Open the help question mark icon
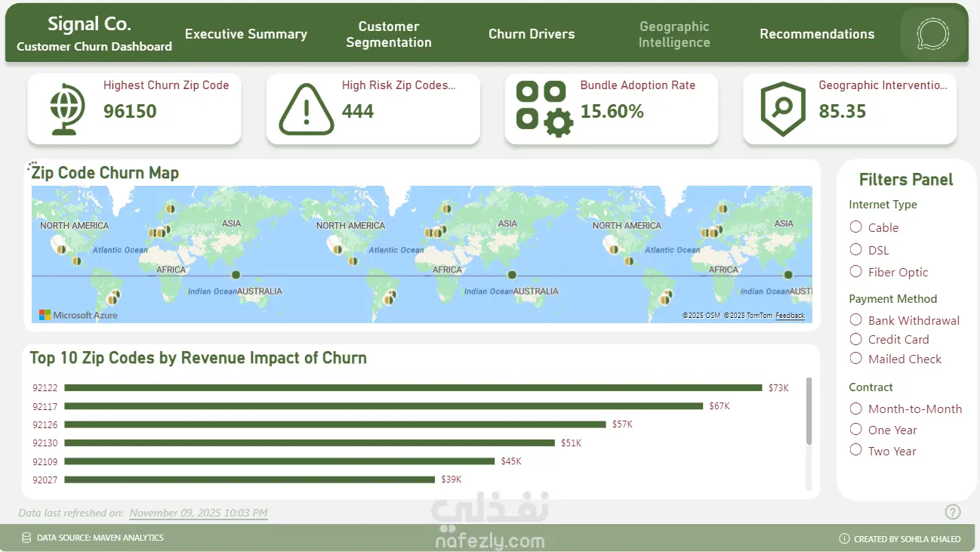This screenshot has height=552, width=980. click(x=953, y=512)
